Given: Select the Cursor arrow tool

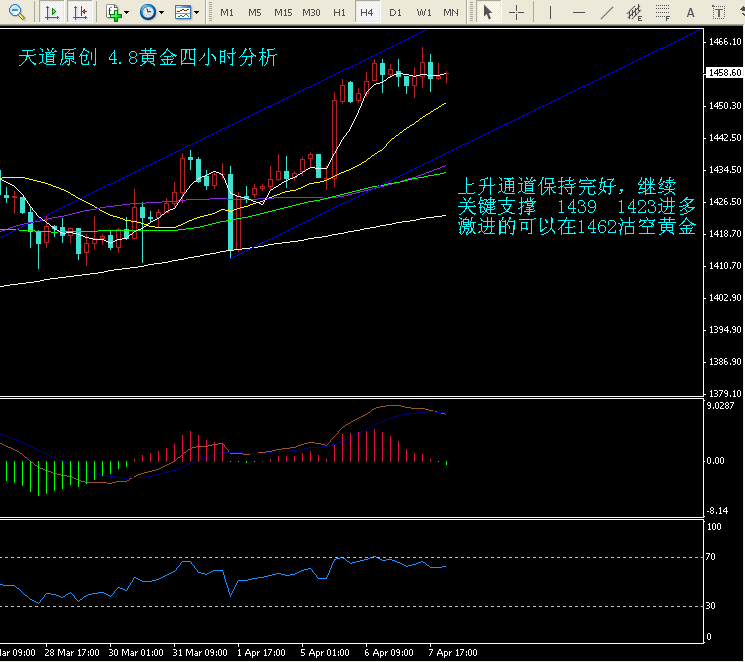Looking at the screenshot, I should [487, 12].
